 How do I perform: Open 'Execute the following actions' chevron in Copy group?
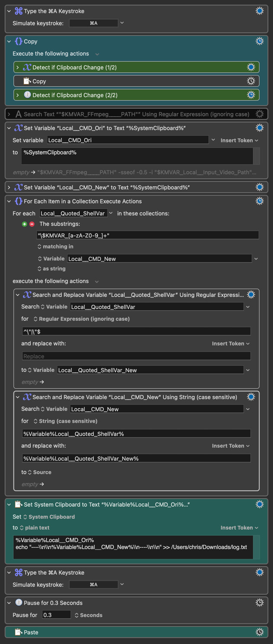click(x=97, y=54)
